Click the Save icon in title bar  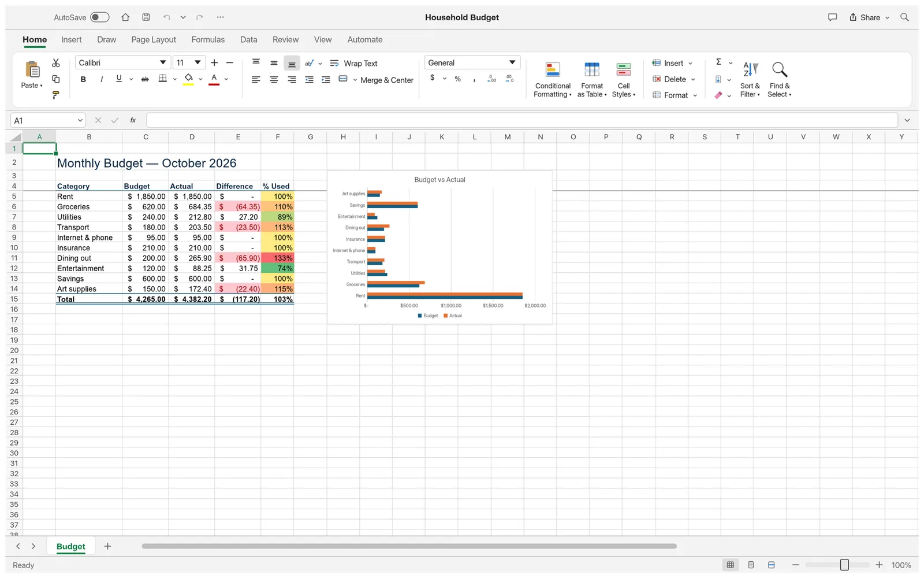tap(146, 17)
